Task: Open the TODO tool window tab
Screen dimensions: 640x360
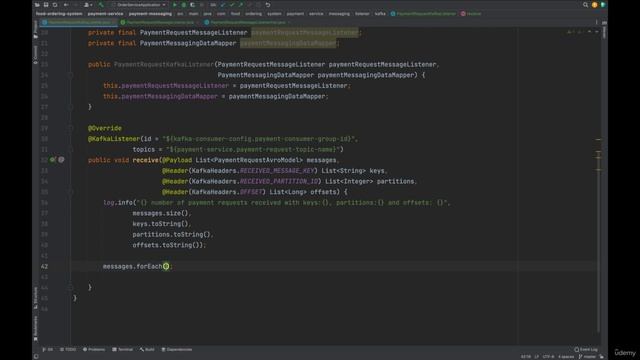Action: tap(68, 350)
